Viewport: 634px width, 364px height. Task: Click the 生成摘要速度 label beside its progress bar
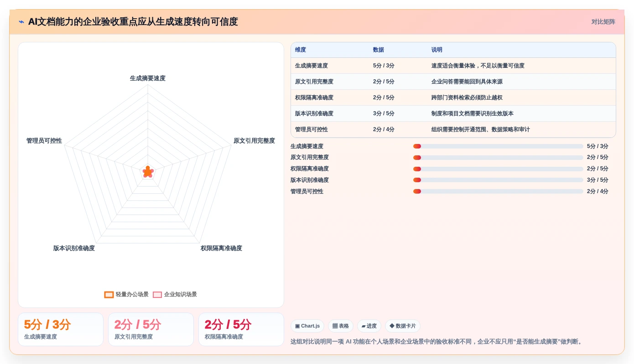(x=307, y=146)
